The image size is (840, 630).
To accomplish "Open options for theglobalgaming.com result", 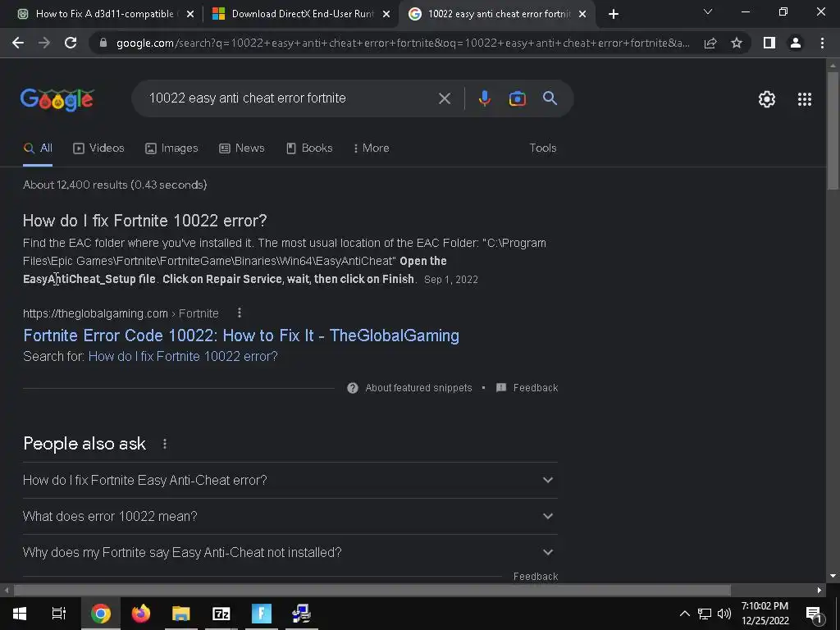I will [240, 313].
